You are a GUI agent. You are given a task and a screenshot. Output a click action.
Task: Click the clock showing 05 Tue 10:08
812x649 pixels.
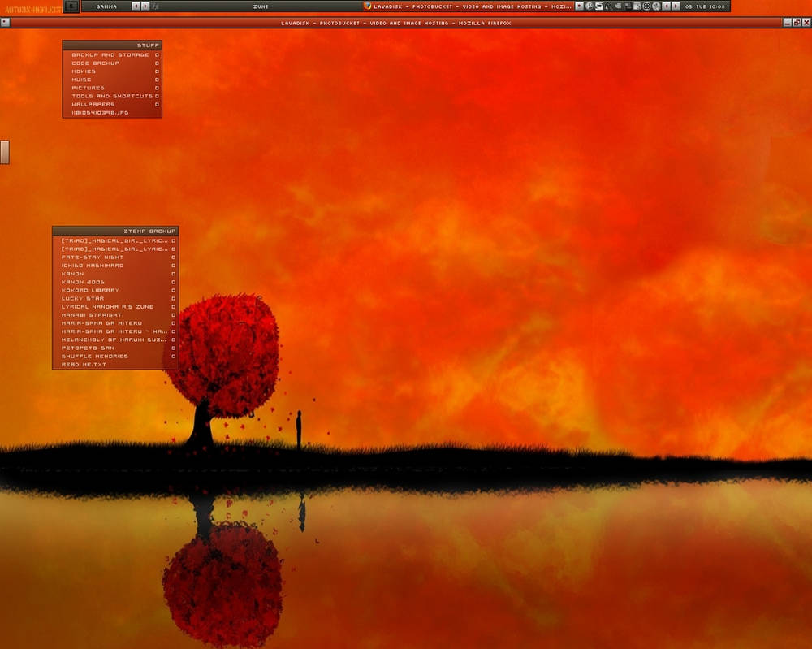point(705,6)
